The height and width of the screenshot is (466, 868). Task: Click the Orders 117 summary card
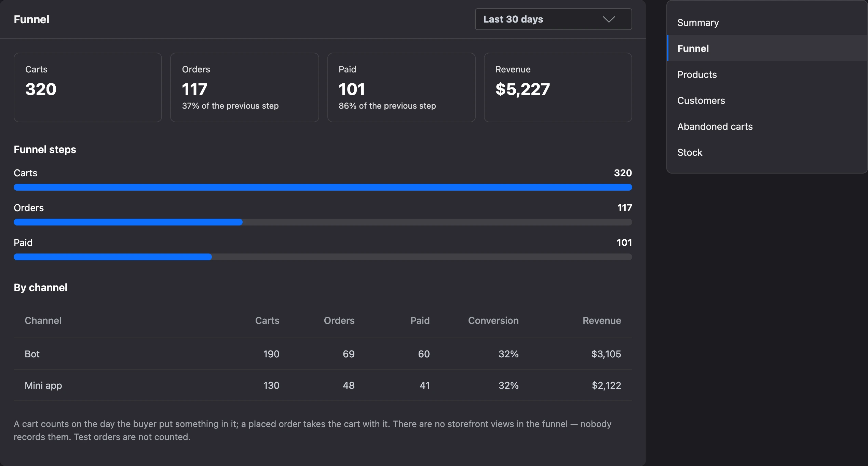click(x=245, y=87)
